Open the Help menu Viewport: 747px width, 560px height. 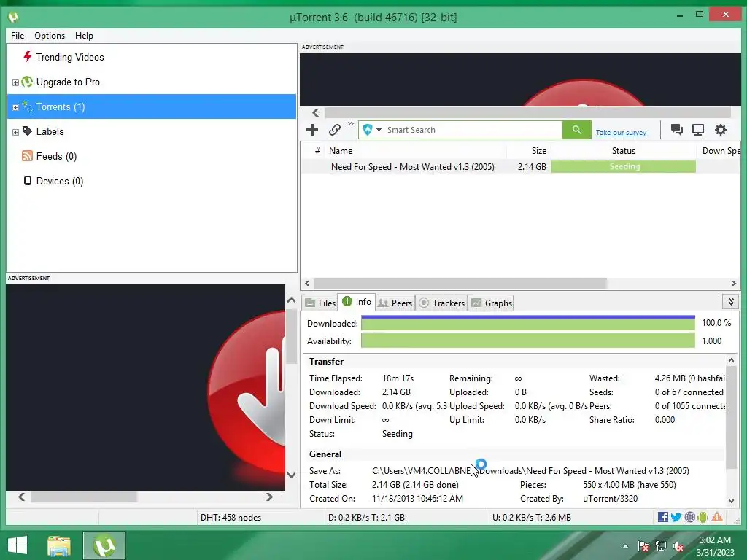point(84,36)
